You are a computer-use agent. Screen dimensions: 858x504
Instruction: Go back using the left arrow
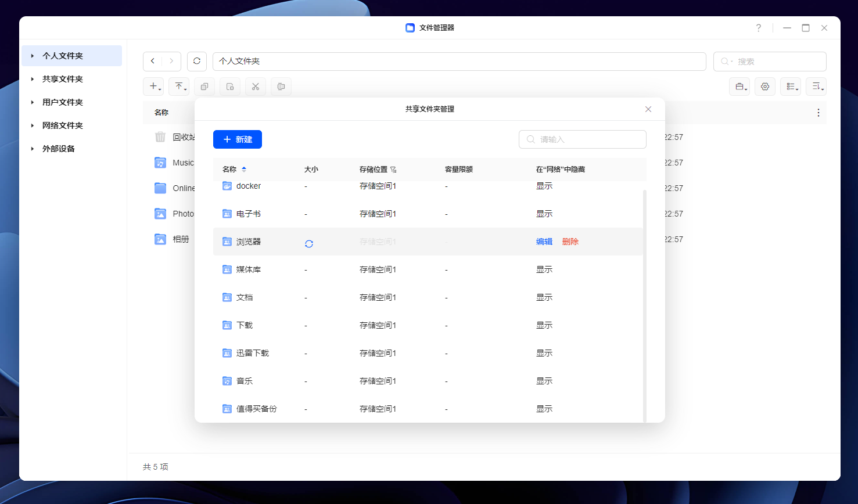click(x=153, y=61)
